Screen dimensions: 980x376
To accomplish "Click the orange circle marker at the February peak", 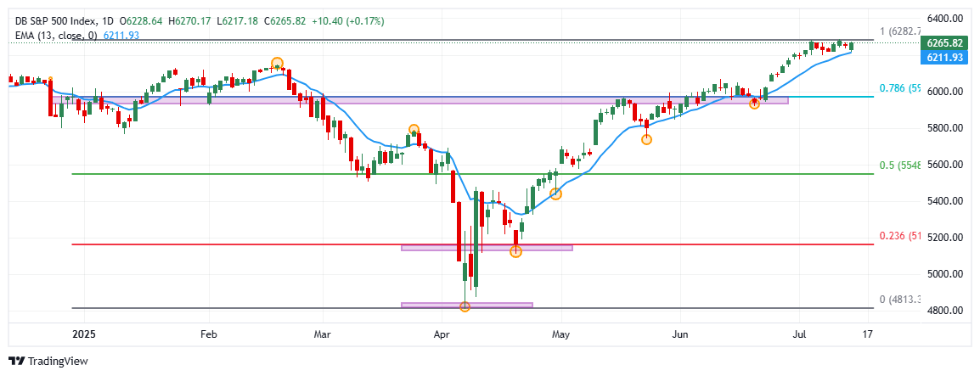I will click(277, 64).
